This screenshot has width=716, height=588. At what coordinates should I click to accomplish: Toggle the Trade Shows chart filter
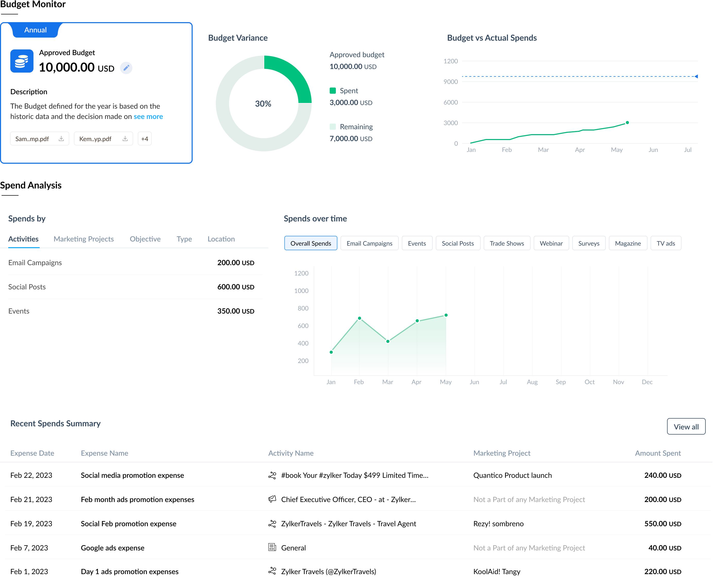pos(507,244)
